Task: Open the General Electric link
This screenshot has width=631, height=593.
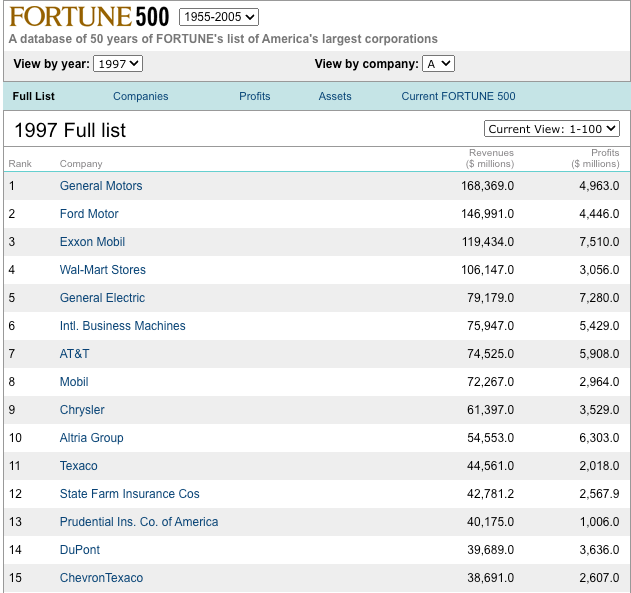Action: pos(102,298)
